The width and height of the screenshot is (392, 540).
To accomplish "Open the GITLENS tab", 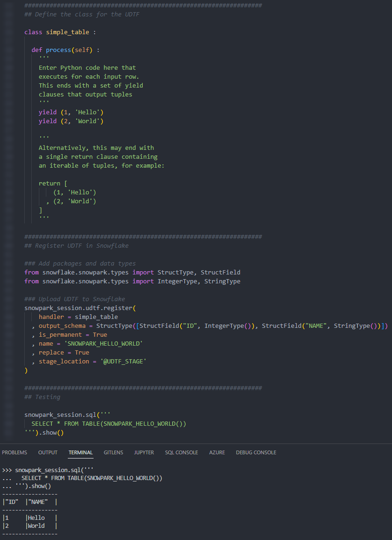I will tap(114, 452).
